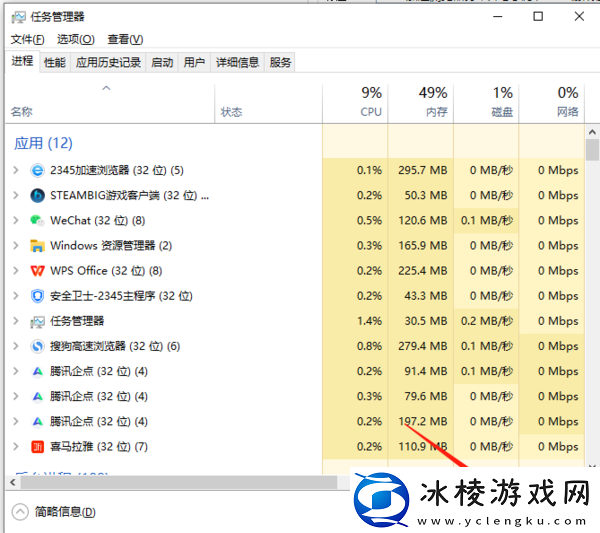
Task: Expand the Windows 资源管理器 group
Action: tap(16, 246)
